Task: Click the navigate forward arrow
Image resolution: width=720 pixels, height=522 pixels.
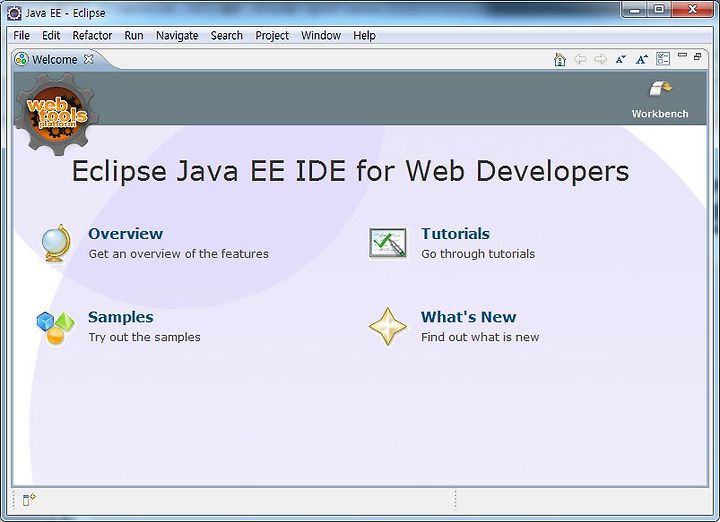Action: [600, 59]
